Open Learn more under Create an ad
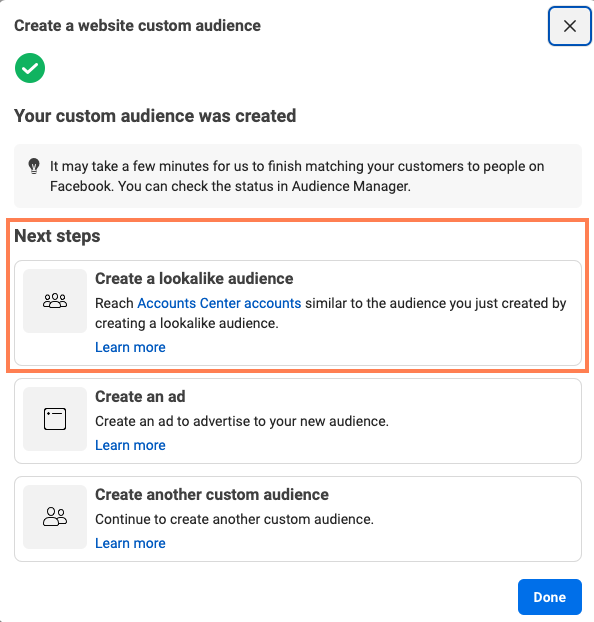This screenshot has width=594, height=622. (130, 445)
